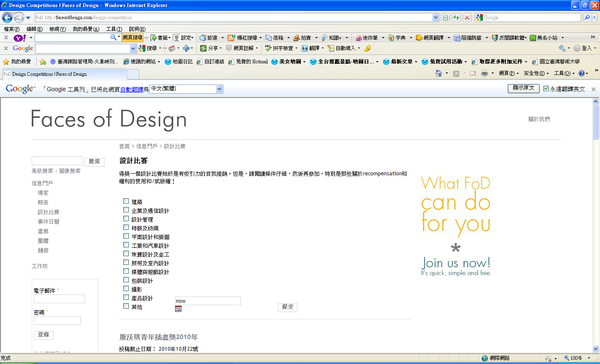This screenshot has width=600, height=364.
Task: Click the Google toolbar wrench settings icon
Action: tap(562, 48)
